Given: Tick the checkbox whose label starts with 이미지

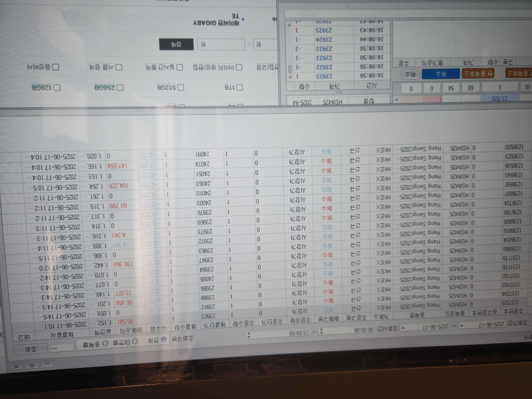Looking at the screenshot, I should [239, 68].
